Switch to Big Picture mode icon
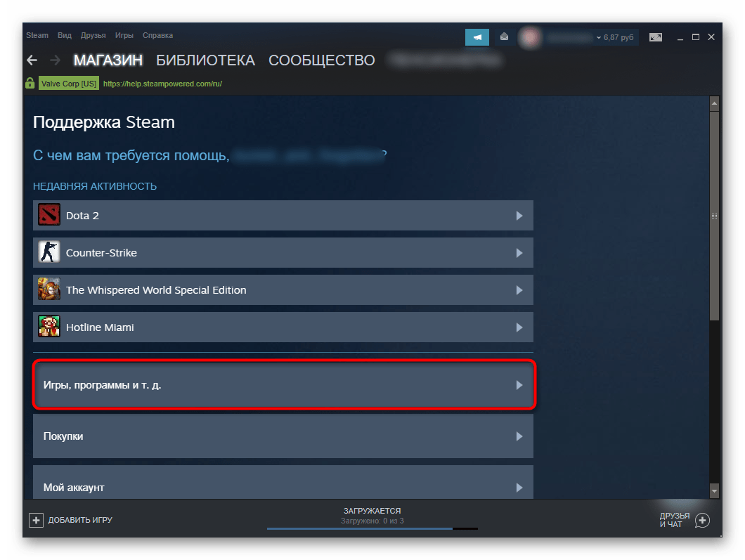This screenshot has height=560, width=745. point(656,37)
